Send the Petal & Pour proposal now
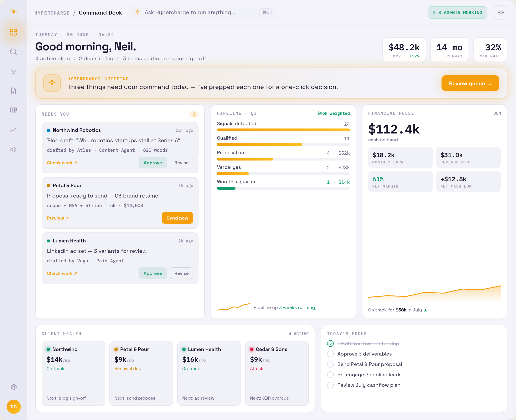516x420 pixels. pos(177,218)
